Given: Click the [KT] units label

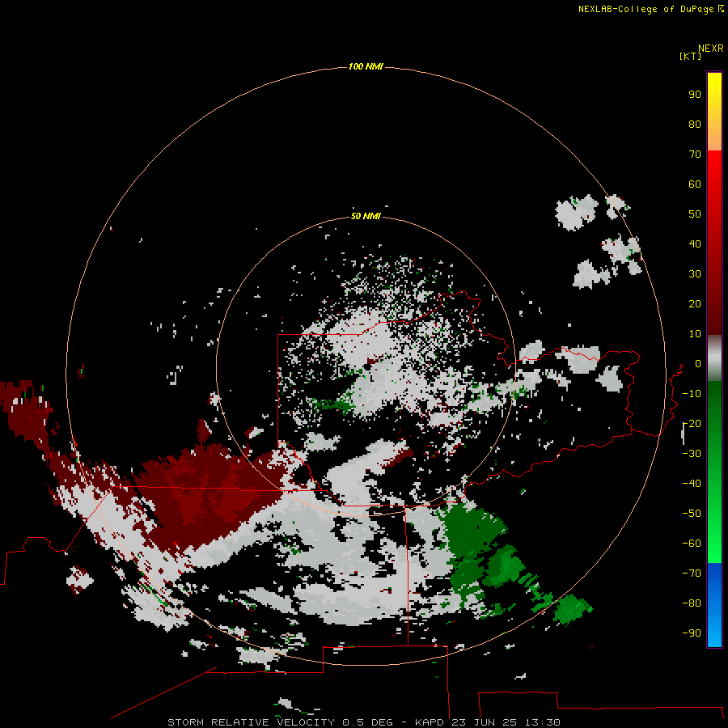Looking at the screenshot, I should pos(691,56).
